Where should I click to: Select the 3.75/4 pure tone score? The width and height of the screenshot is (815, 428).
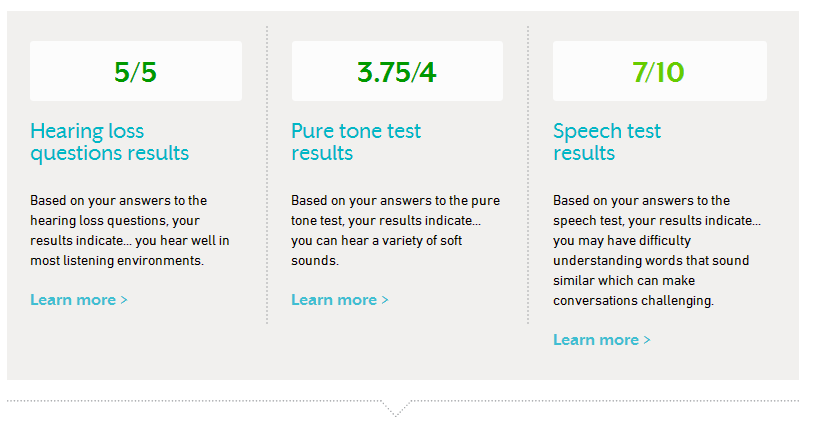click(x=397, y=71)
